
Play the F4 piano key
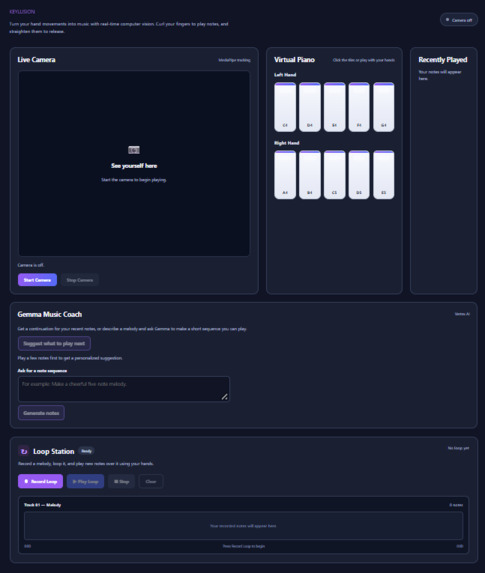point(359,107)
